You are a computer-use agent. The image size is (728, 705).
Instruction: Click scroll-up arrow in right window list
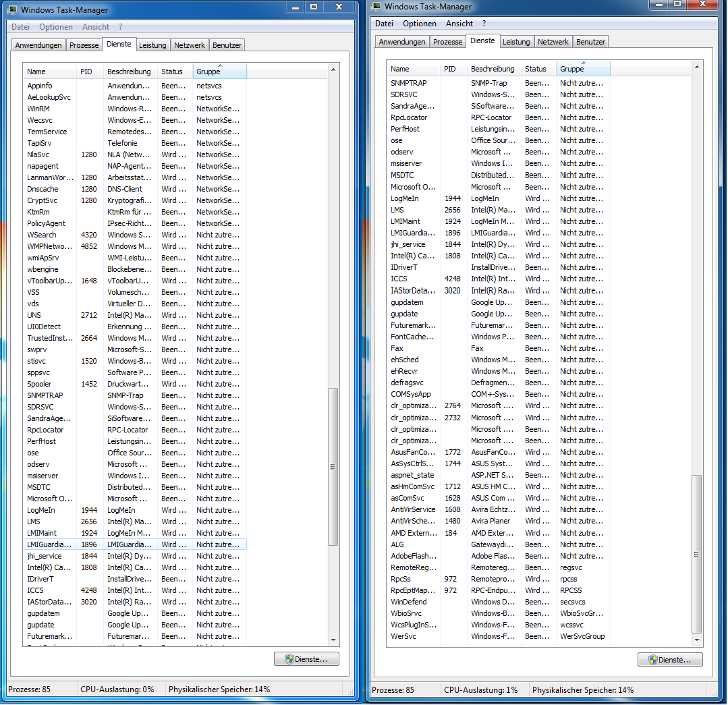click(x=697, y=67)
